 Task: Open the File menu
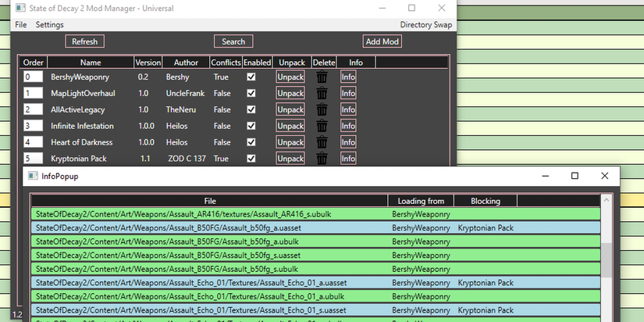[20, 25]
